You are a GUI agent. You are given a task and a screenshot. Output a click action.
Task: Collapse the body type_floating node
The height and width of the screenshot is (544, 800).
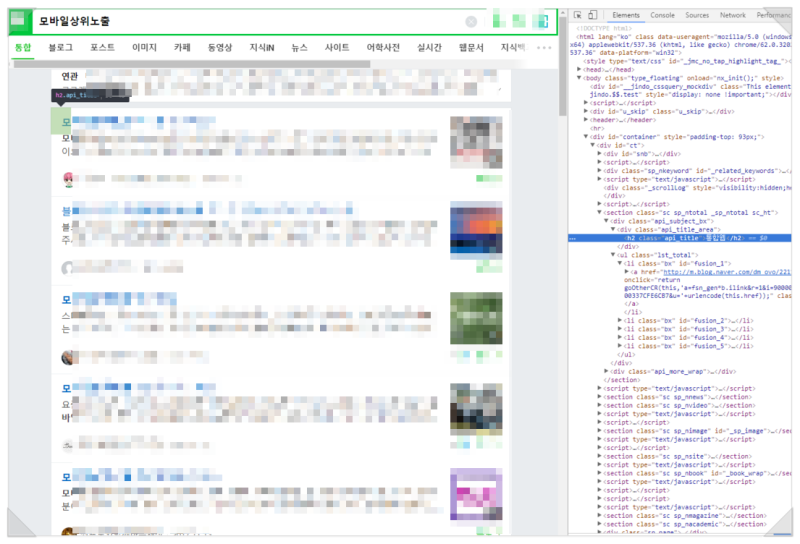(579, 78)
